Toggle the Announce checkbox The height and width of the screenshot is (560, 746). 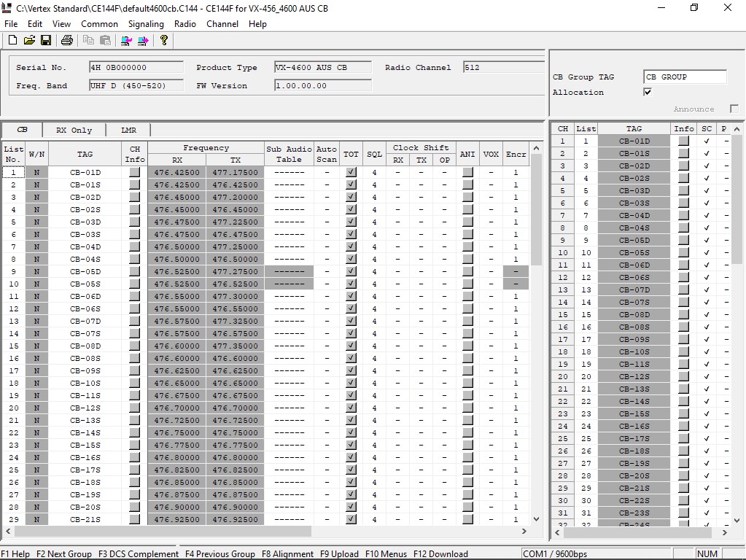click(734, 109)
